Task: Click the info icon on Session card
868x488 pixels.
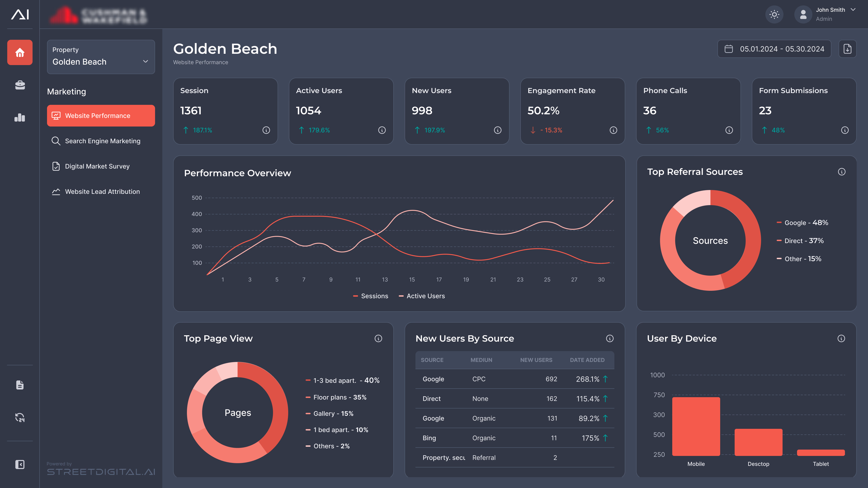Action: pos(266,130)
